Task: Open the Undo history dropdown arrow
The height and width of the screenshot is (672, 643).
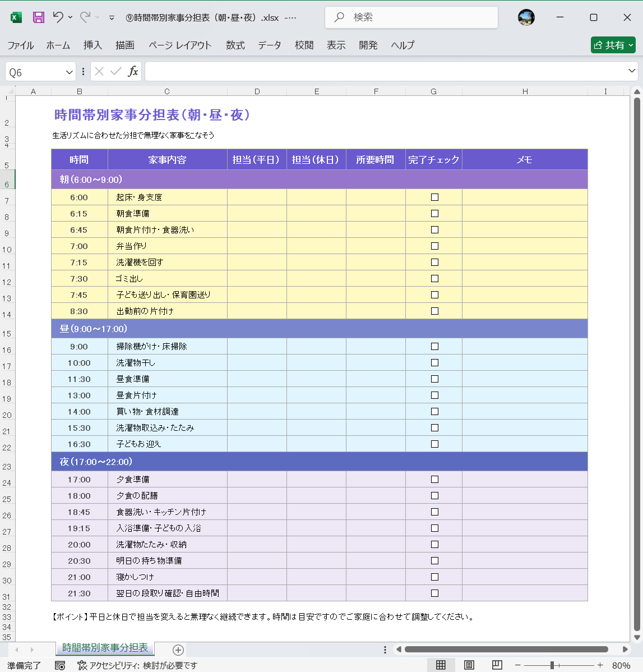Action: click(70, 17)
